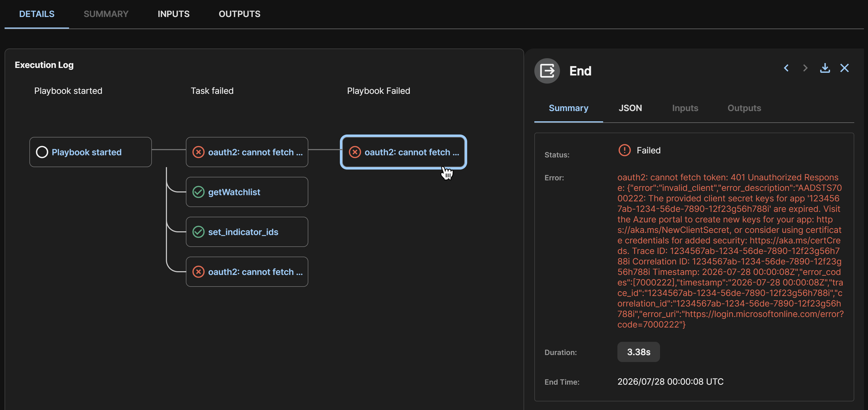Screen dimensions: 868x410
Task: Click the End panel title
Action: 580,71
